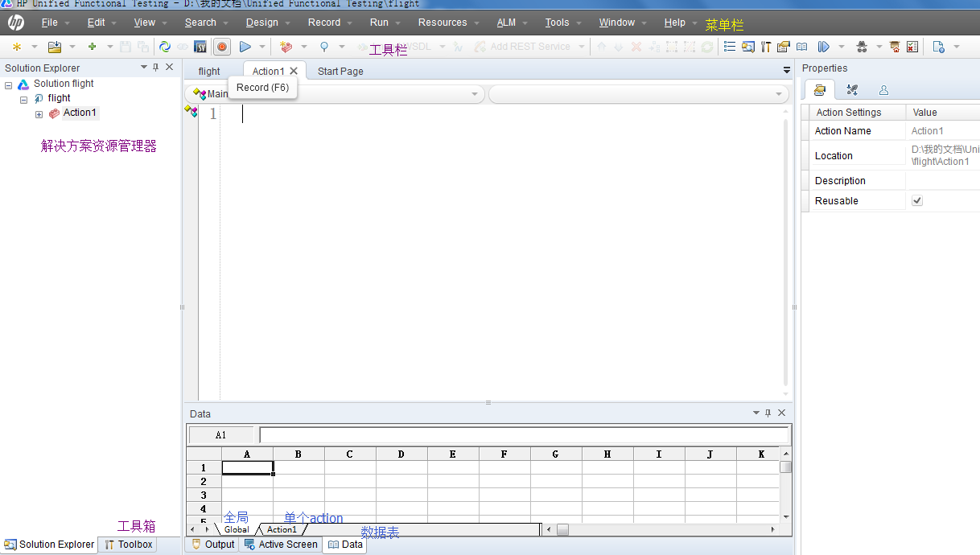Click the document help icon
The width and height of the screenshot is (980, 555).
click(938, 47)
